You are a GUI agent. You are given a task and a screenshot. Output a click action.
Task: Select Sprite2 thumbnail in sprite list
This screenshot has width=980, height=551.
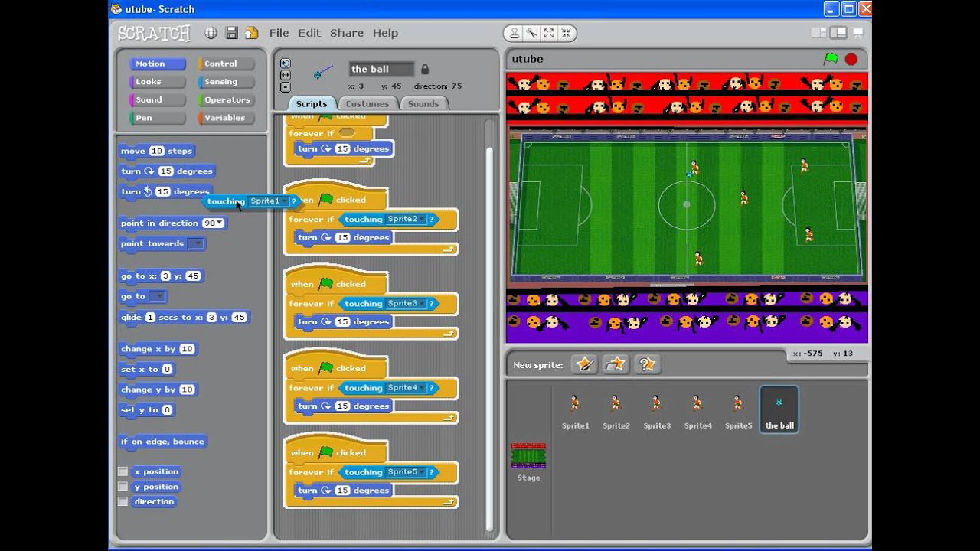point(616,410)
